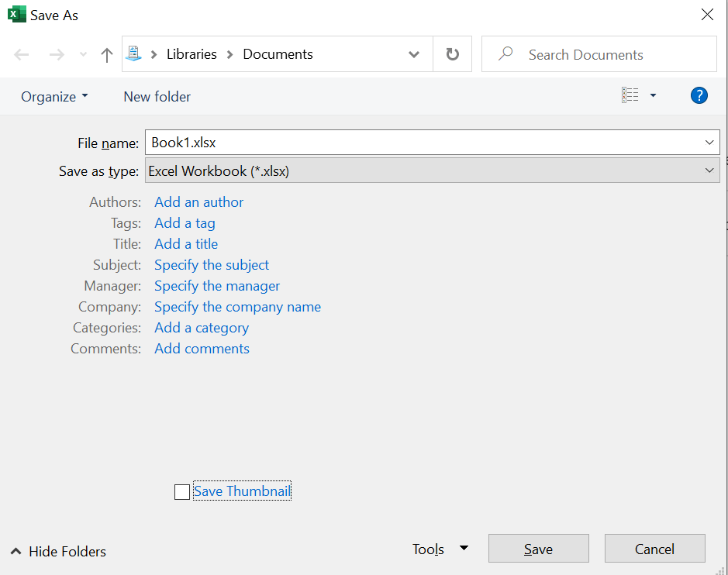Enable the Save Thumbnail option
This screenshot has height=575, width=728.
pyautogui.click(x=181, y=491)
